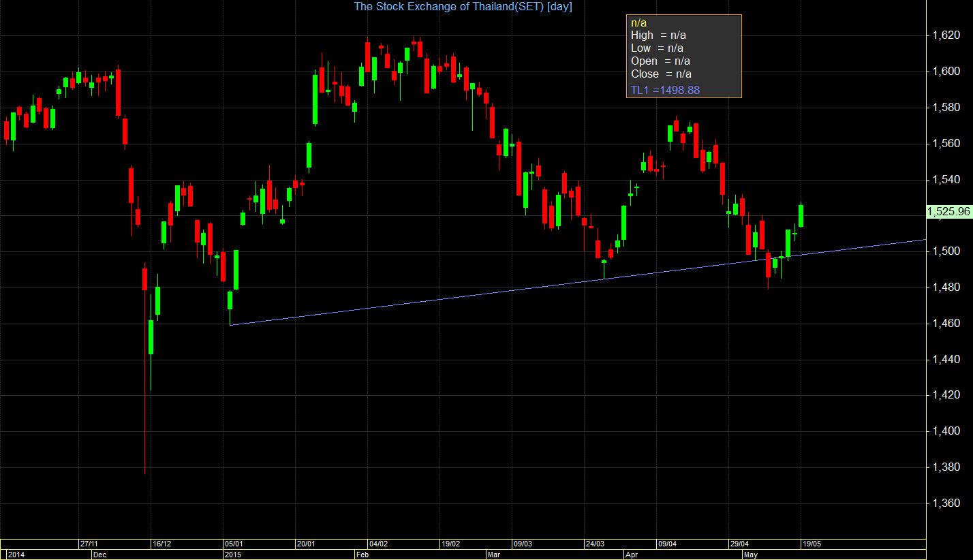Viewport: 973px width, 560px height.
Task: Click the 19/05 date marker
Action: [x=811, y=544]
